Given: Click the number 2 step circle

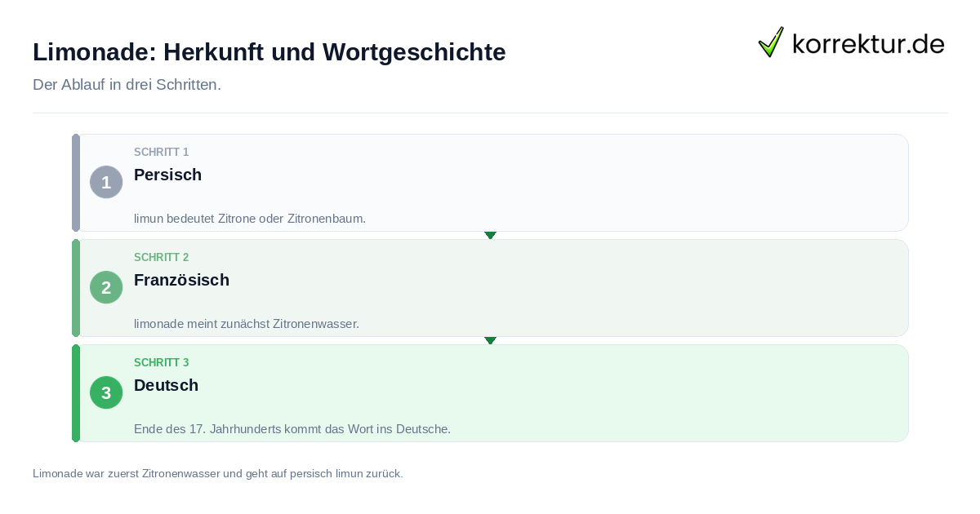Looking at the screenshot, I should click(106, 287).
